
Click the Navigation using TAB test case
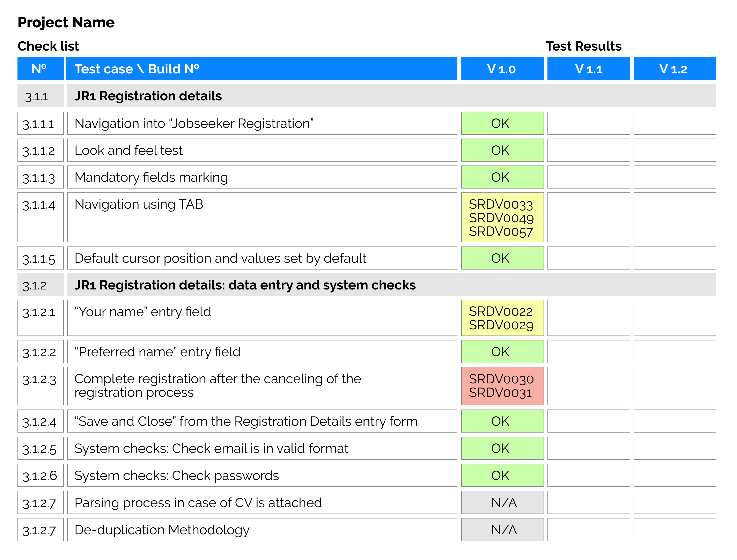click(262, 217)
